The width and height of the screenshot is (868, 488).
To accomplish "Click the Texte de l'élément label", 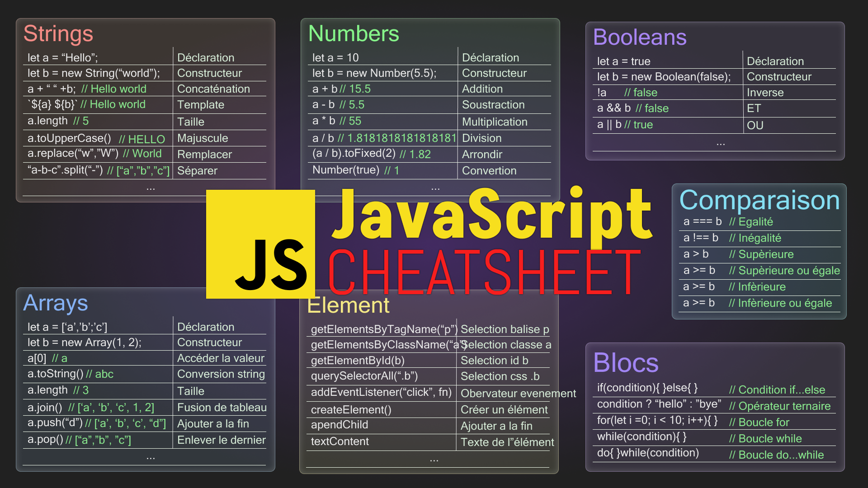I will point(507,442).
